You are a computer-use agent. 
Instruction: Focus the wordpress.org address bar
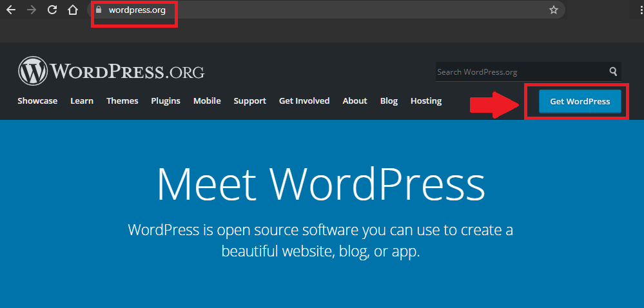(x=327, y=10)
